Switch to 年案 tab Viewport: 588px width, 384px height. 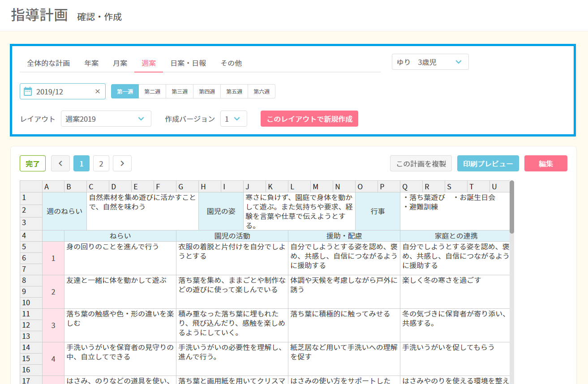point(91,63)
